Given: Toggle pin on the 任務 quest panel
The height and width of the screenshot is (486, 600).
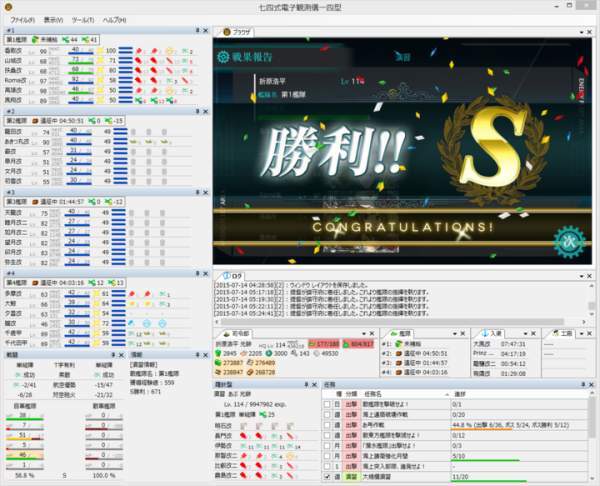Looking at the screenshot, I should click(583, 384).
